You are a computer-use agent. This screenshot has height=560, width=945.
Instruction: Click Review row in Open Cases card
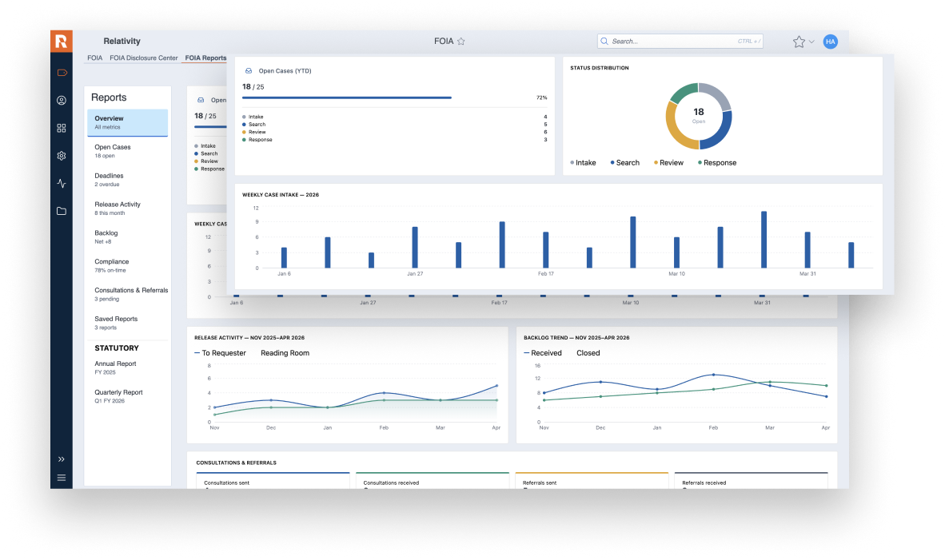click(x=395, y=132)
